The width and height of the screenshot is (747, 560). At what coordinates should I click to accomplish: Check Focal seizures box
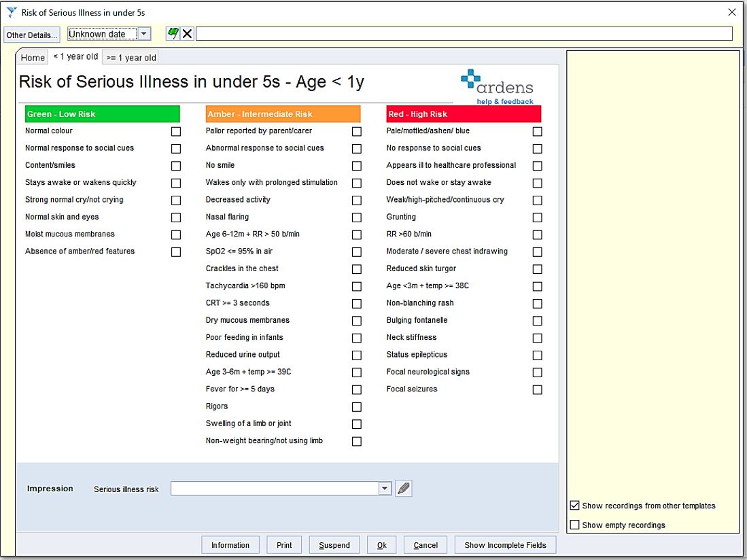click(538, 389)
